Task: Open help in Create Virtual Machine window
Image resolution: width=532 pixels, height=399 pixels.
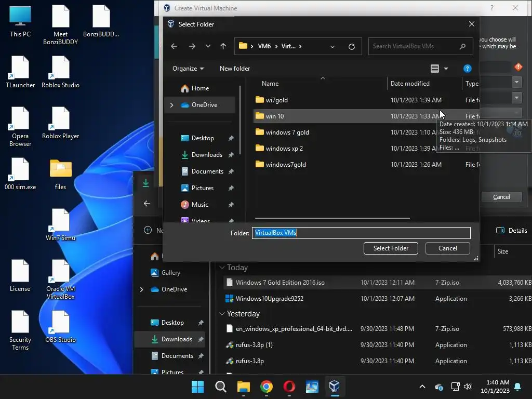Action: pos(492,8)
